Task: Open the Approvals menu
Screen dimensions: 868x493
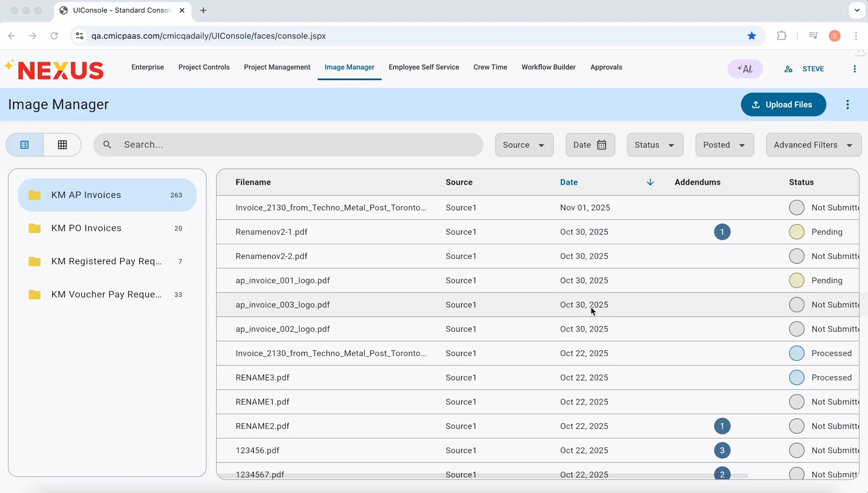Action: point(606,67)
